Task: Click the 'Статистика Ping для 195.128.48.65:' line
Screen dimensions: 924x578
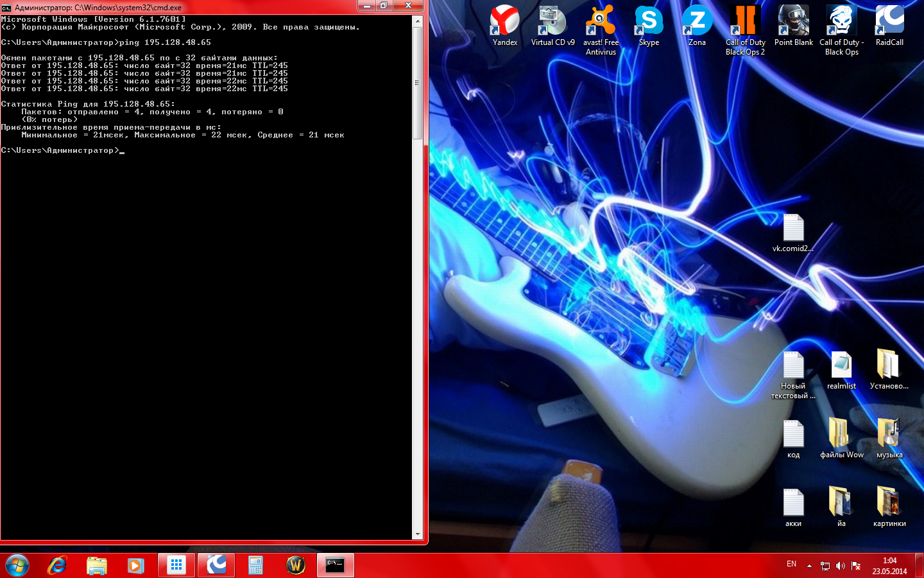Action: (88, 104)
